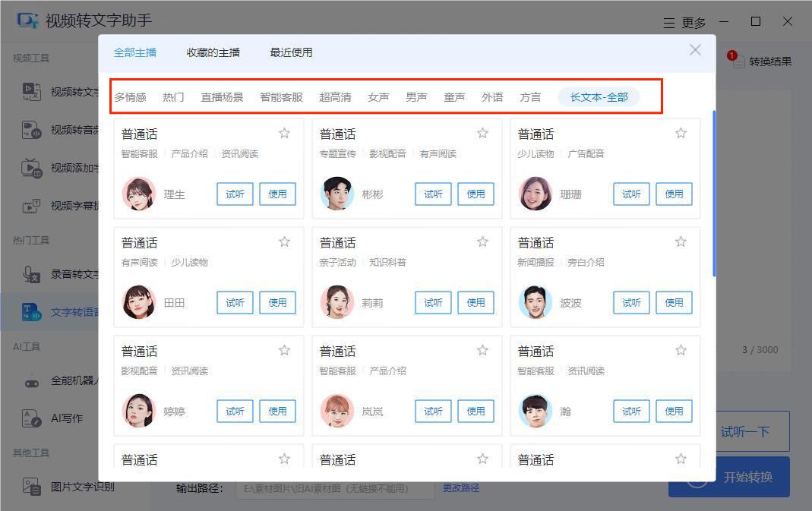Open the 视频字幕提取 sidebar icon
This screenshot has width=812, height=511.
(32, 206)
